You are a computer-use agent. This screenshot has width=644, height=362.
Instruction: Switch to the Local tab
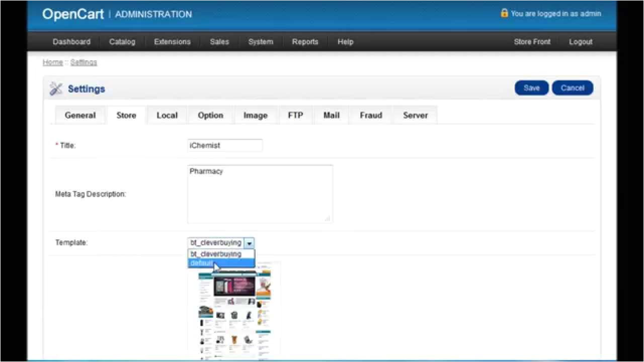click(167, 115)
